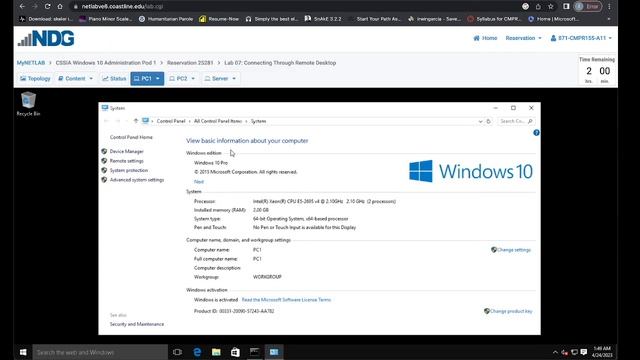Open the Syllabus for CMPR bookmark
640x360 pixels.
coord(494,19)
